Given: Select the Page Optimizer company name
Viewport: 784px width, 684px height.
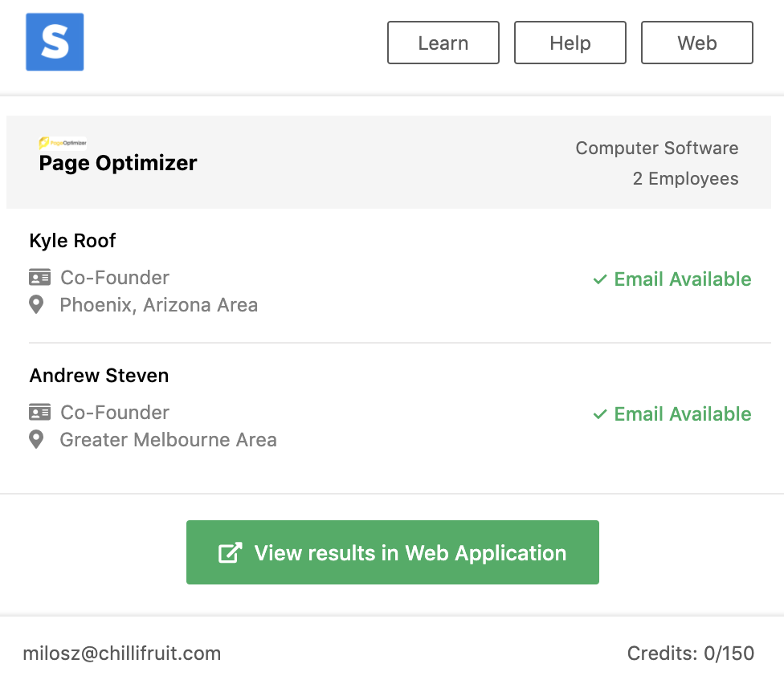Looking at the screenshot, I should (118, 164).
